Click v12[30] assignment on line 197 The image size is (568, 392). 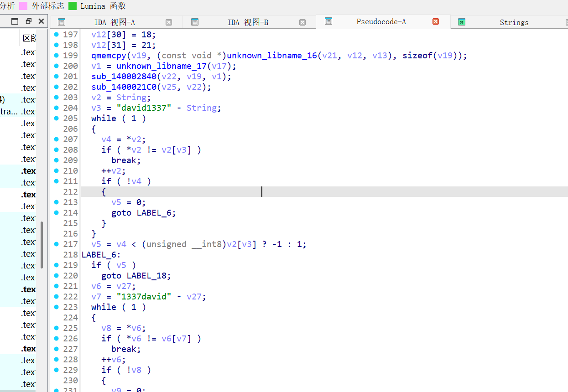[124, 35]
